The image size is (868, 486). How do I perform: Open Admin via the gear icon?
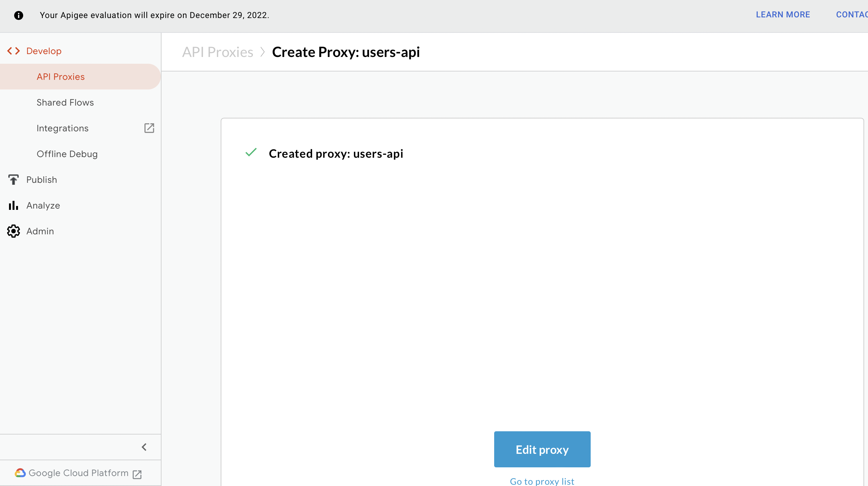click(14, 231)
